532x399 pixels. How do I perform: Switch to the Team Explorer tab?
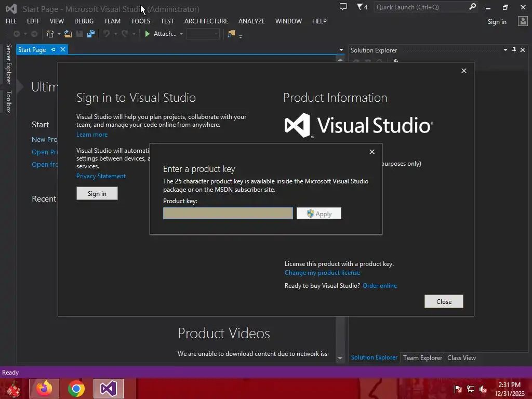pos(422,357)
